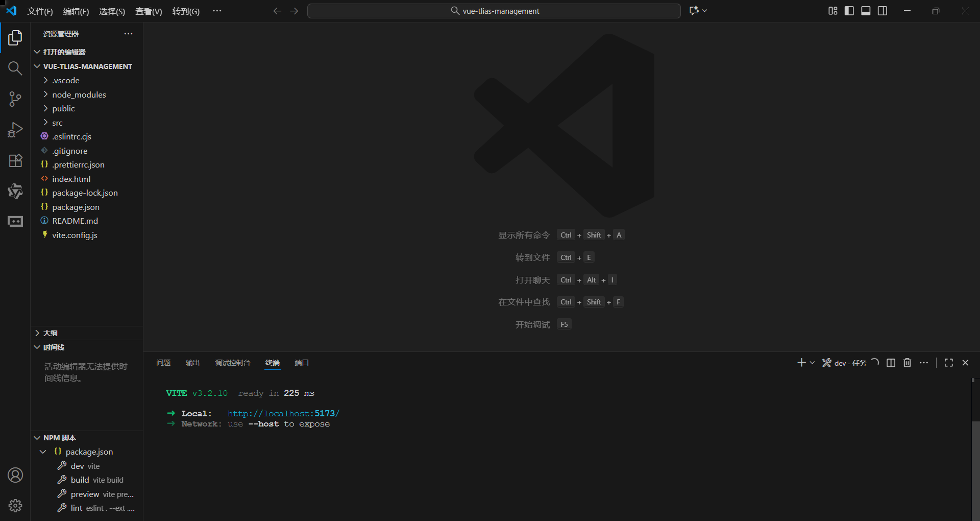Kill the terminal with trash icon
Image resolution: width=980 pixels, height=521 pixels.
point(908,363)
